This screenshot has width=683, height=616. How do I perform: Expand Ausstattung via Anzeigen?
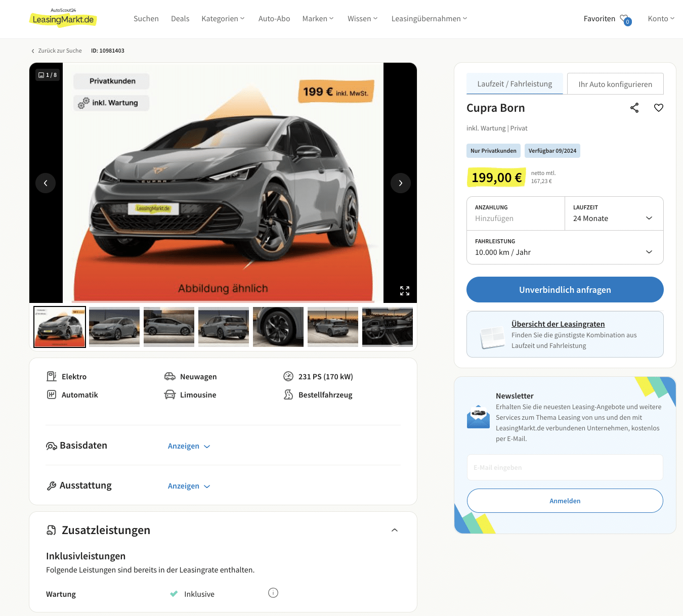[x=189, y=486]
